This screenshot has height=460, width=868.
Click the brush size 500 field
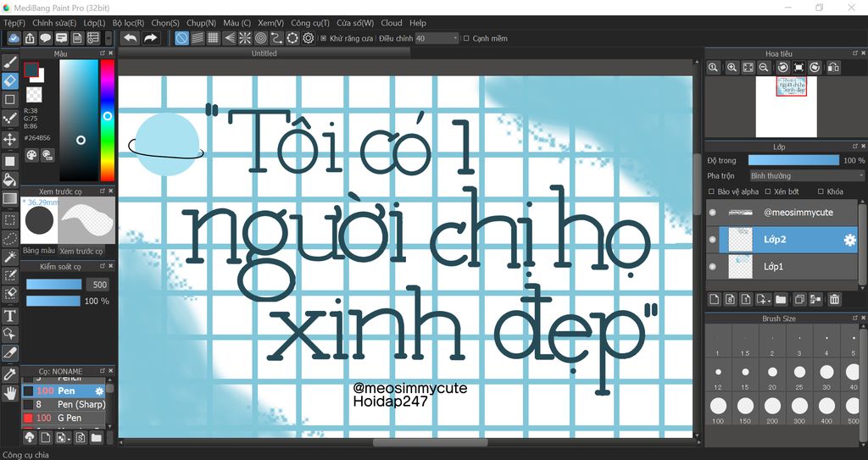pyautogui.click(x=97, y=285)
